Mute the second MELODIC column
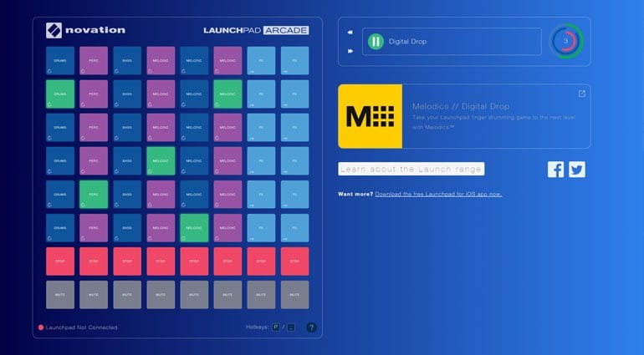The image size is (644, 355). click(x=194, y=295)
